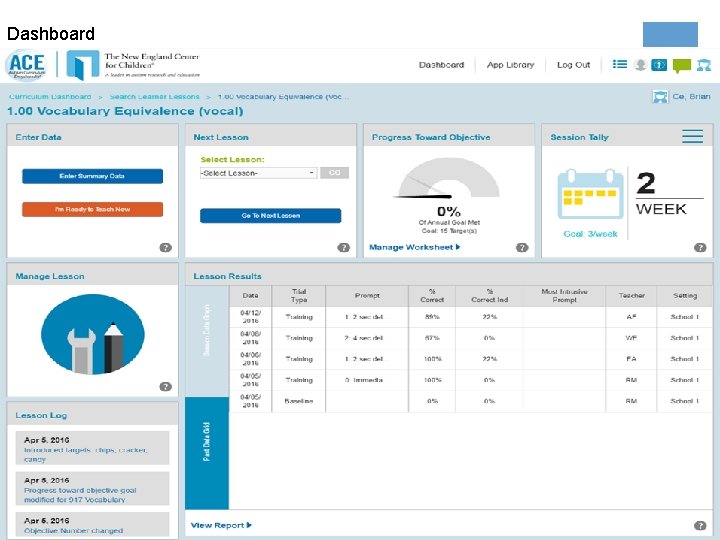Open help icon in Enter Data panel
Screen dimensions: 720x540
point(165,248)
